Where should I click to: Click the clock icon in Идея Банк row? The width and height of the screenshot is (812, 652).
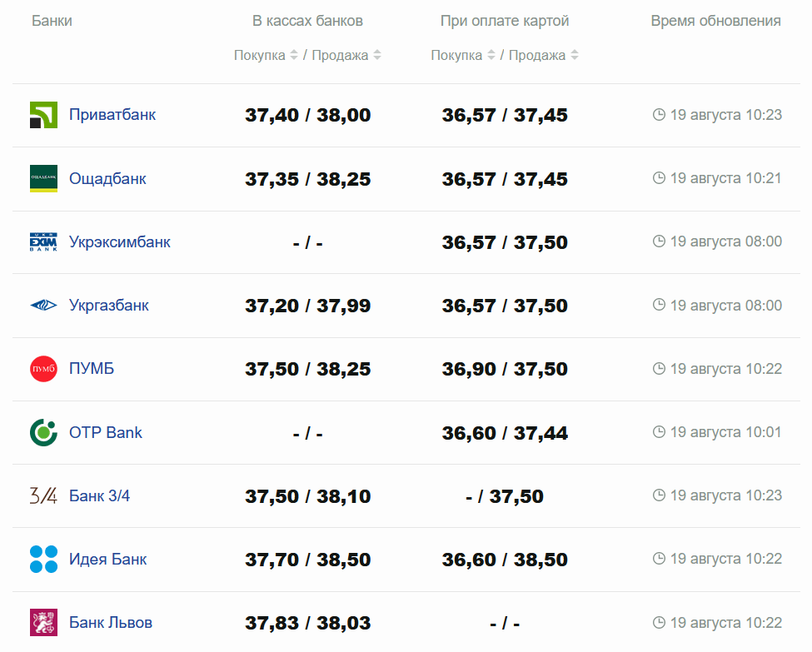(659, 559)
